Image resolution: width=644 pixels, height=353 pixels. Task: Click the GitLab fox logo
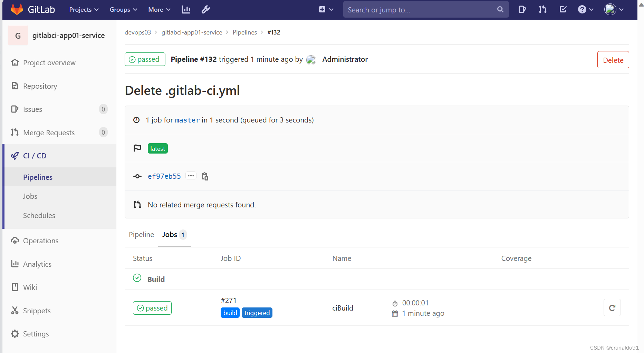tap(17, 9)
